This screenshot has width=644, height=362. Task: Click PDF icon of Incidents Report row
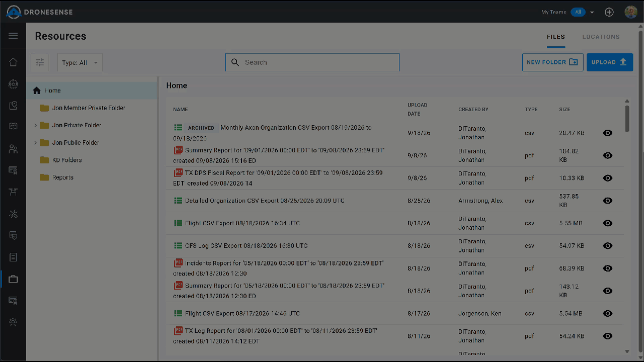coord(178,263)
